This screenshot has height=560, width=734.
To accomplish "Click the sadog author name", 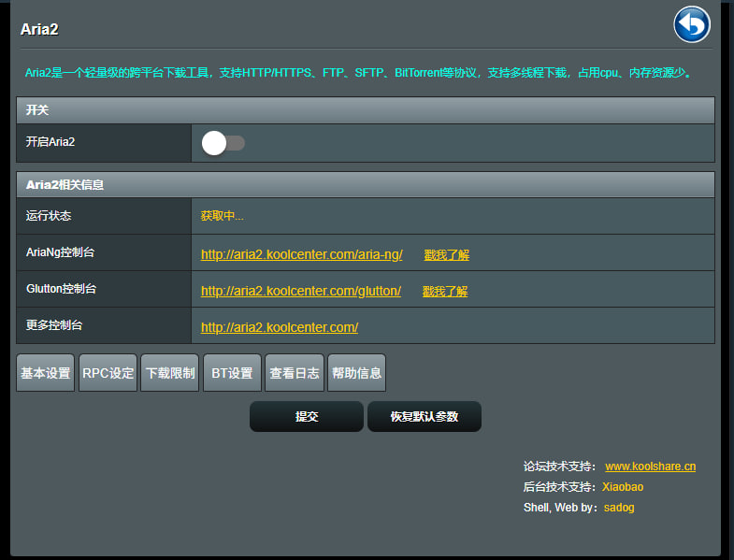I will coord(618,508).
